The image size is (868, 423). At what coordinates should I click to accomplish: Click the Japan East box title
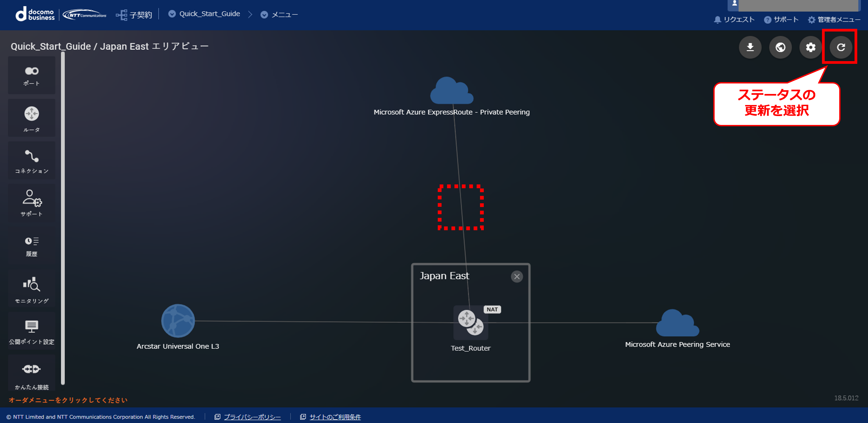444,276
